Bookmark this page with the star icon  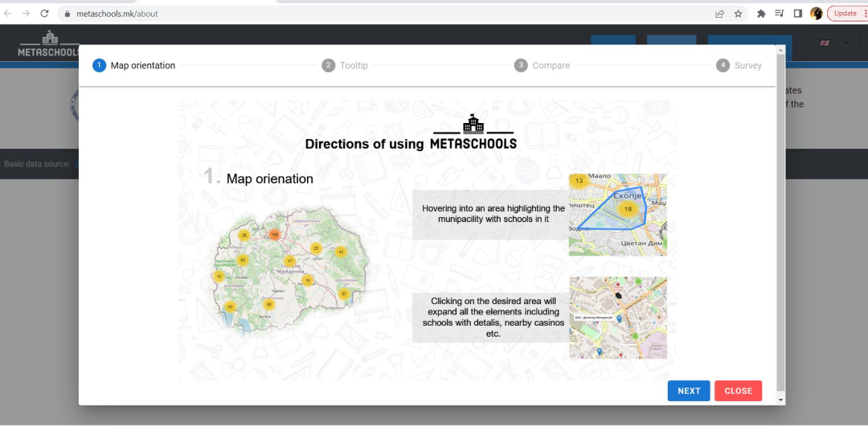point(738,14)
